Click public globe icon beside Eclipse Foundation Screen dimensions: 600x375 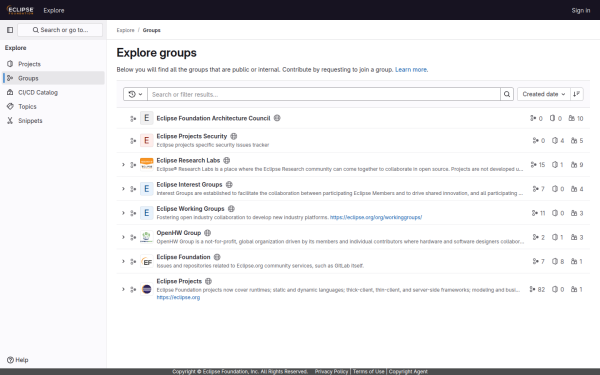217,257
